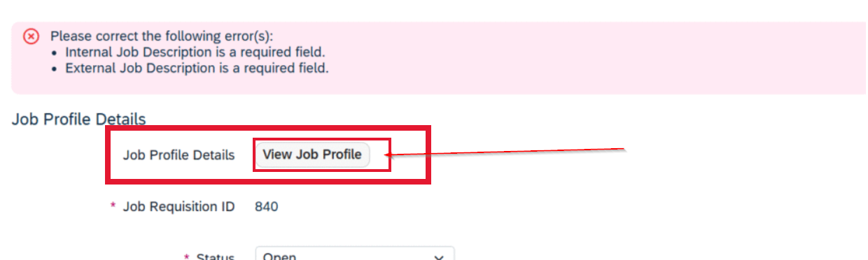
Task: Click the Job Profile Details section heading
Action: (78, 120)
